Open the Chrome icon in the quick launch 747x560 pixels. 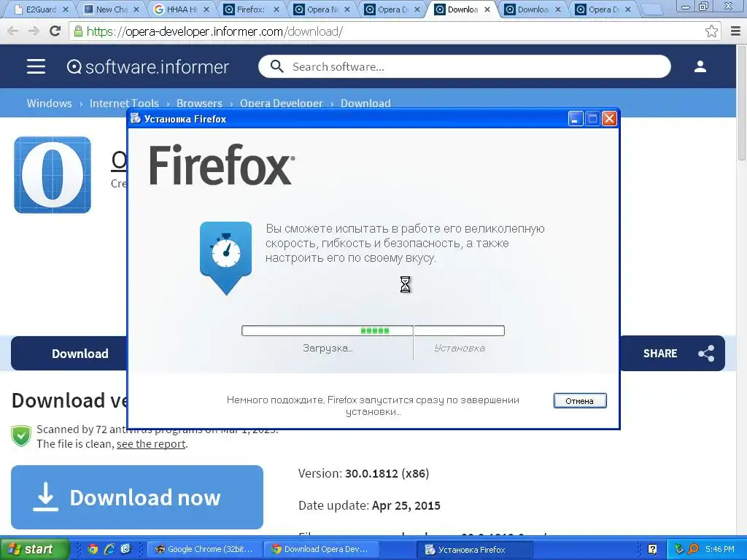93,549
